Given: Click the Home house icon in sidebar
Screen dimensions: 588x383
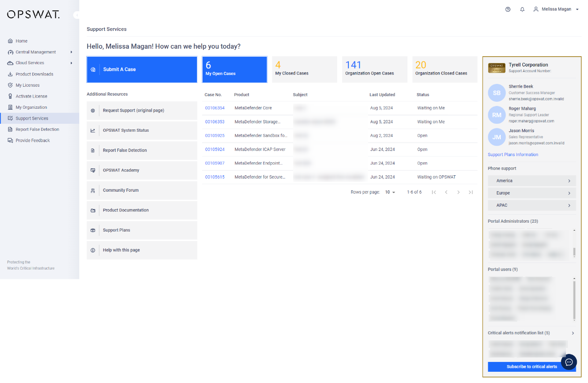Looking at the screenshot, I should 10,41.
